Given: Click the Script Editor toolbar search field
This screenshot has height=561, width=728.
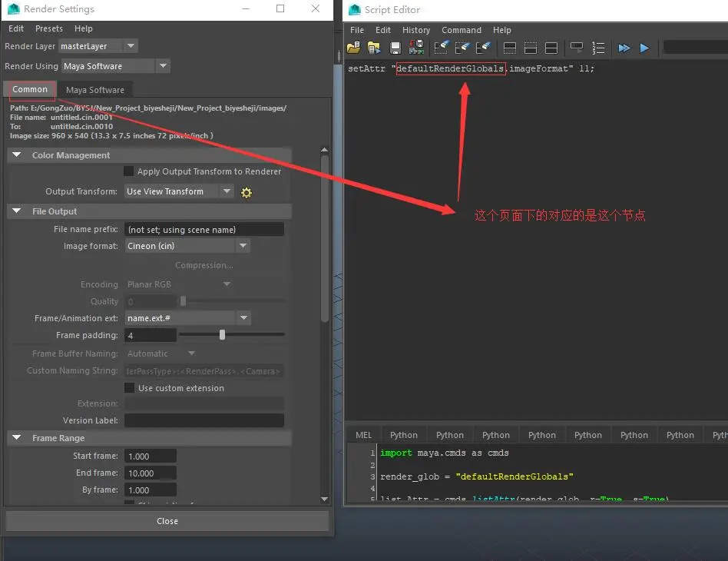Looking at the screenshot, I should point(696,48).
